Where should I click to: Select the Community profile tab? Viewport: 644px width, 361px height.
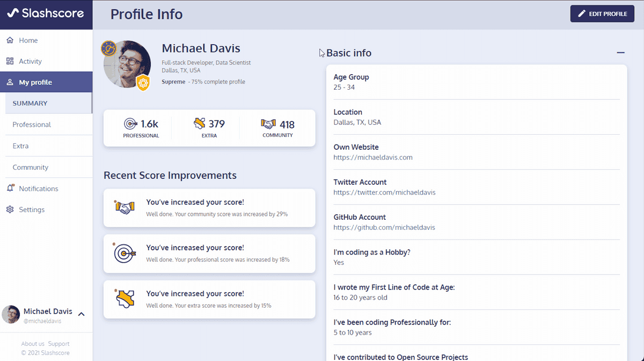30,168
